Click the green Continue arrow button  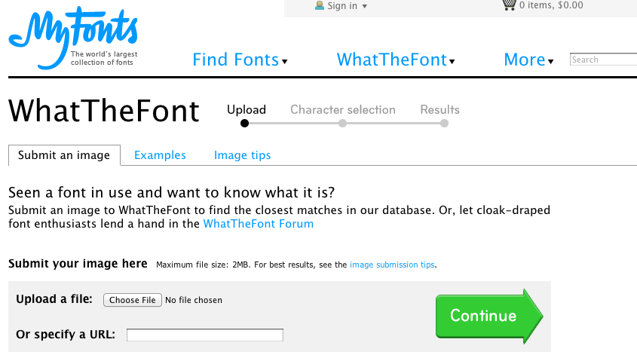click(x=489, y=316)
